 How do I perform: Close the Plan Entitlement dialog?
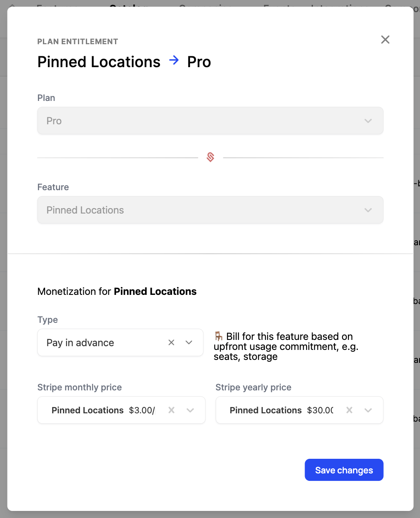pos(385,40)
